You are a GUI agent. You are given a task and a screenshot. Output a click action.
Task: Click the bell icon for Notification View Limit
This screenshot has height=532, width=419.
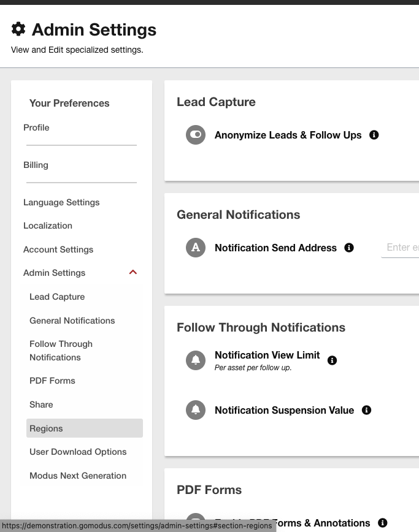196,360
